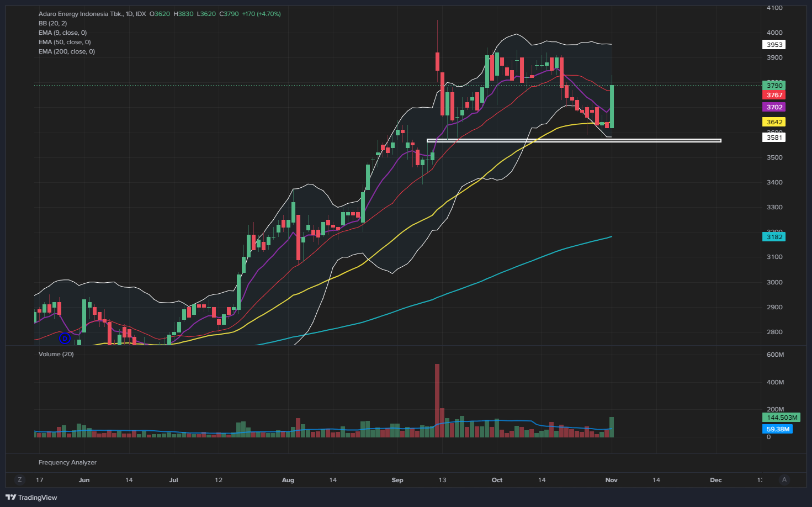Viewport: 812px width, 507px height.
Task: Select the white horizontal rectangle drawing
Action: click(x=574, y=141)
